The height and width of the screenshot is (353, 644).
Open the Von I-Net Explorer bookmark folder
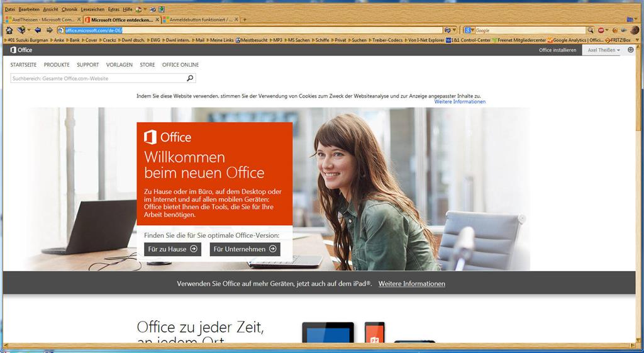pos(425,40)
